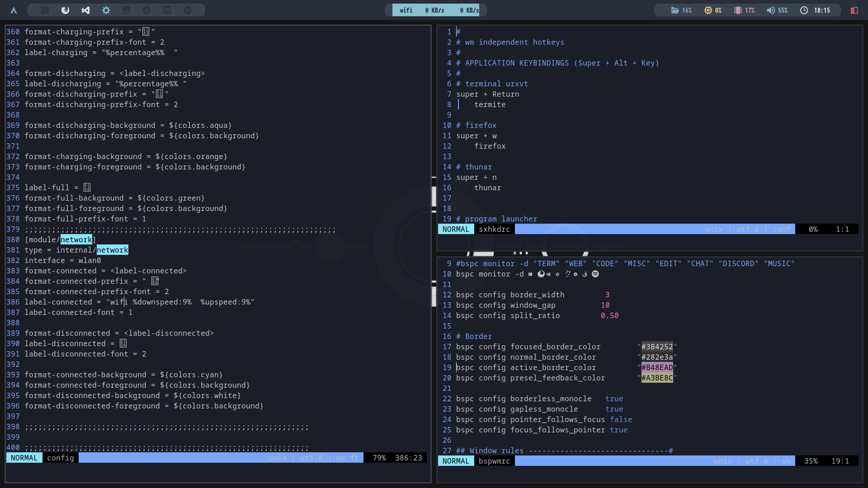Viewport: 868px width, 488px height.
Task: Click 'termite' on sxhkdrc line 8
Action: [490, 104]
